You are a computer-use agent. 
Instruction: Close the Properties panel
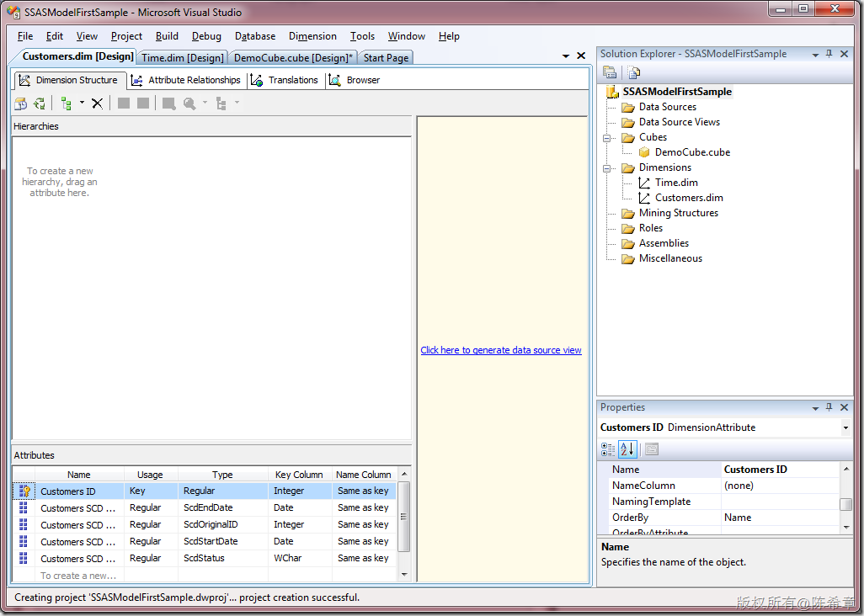pos(844,407)
